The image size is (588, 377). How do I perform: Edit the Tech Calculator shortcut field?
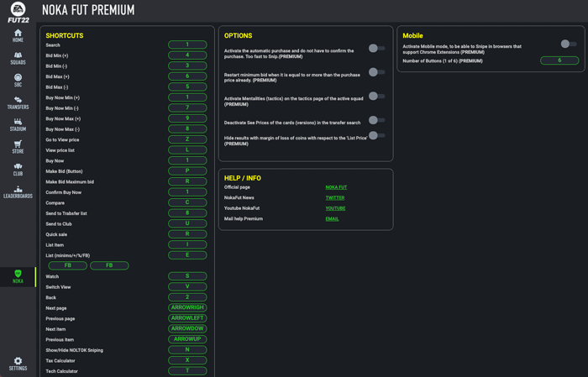pos(187,370)
